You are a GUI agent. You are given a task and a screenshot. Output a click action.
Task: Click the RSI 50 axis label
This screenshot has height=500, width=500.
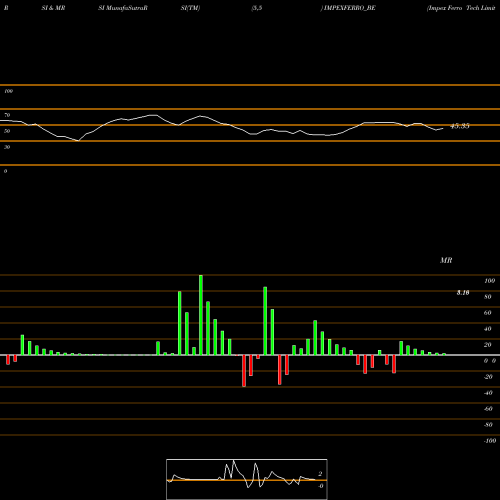pyautogui.click(x=7, y=131)
